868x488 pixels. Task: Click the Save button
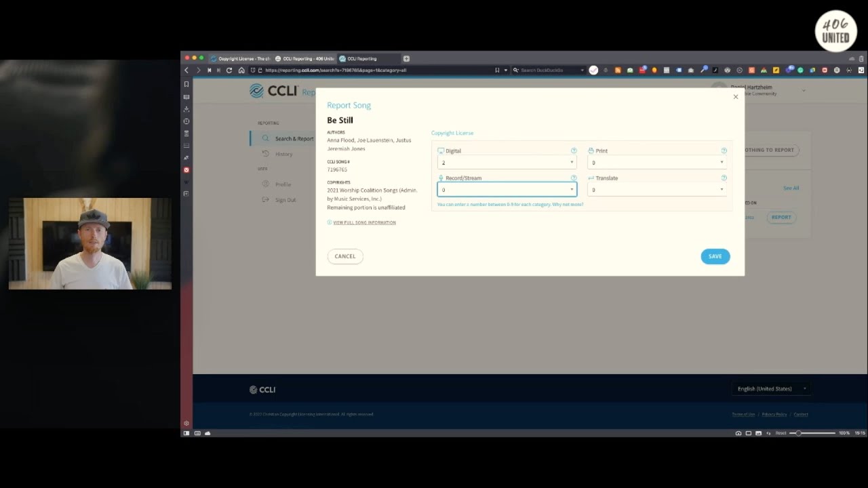(x=715, y=256)
